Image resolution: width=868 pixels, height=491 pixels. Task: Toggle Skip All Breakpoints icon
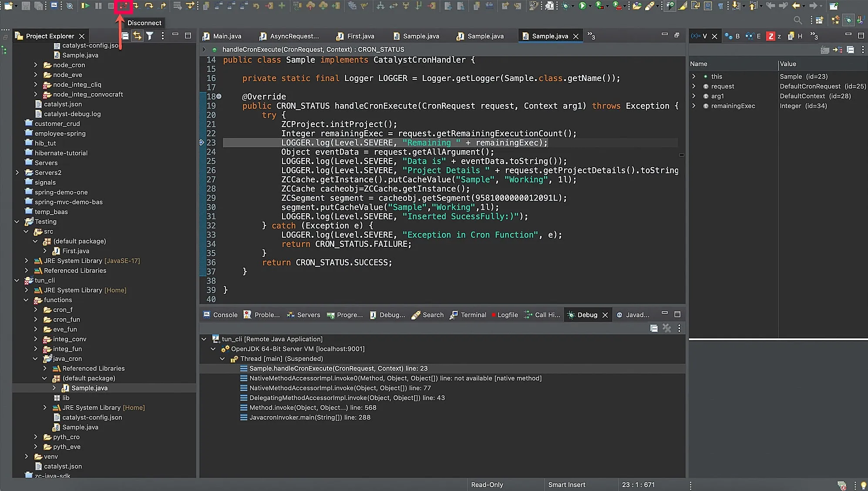(69, 6)
